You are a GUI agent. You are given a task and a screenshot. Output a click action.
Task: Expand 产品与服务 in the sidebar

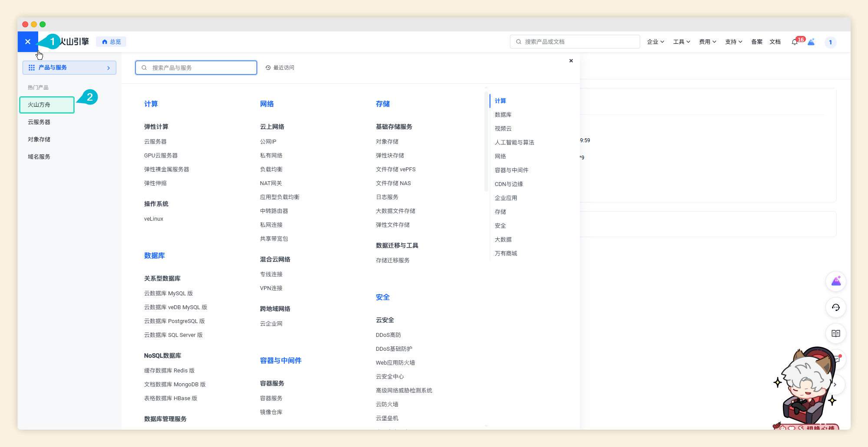(69, 68)
